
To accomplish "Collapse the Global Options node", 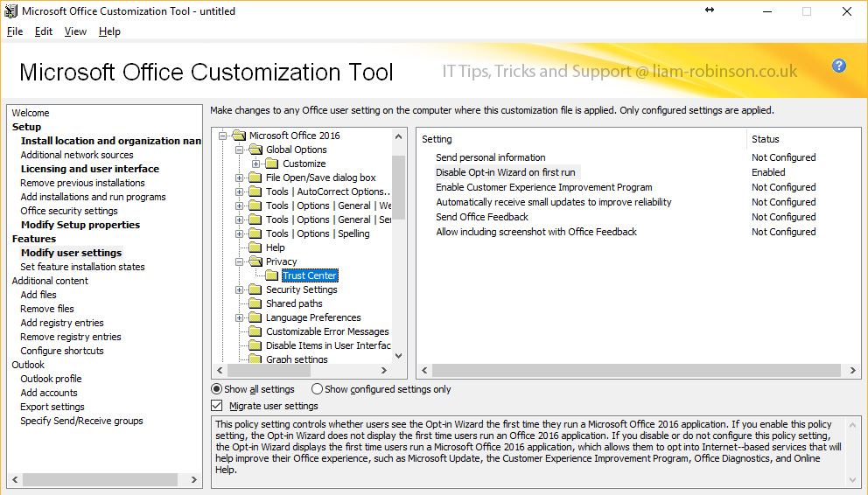I will click(239, 150).
